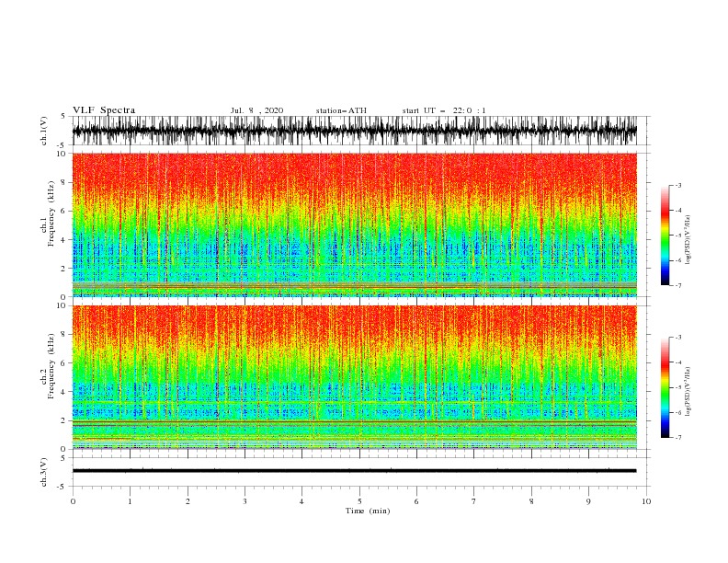728x563 pixels.
Task: Select the "Time (min)" axis label
Action: coord(368,511)
